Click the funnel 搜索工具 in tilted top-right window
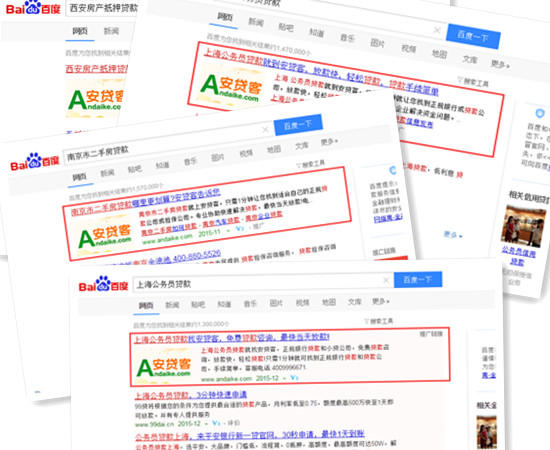Viewport: 550px width, 450px height. [x=473, y=82]
